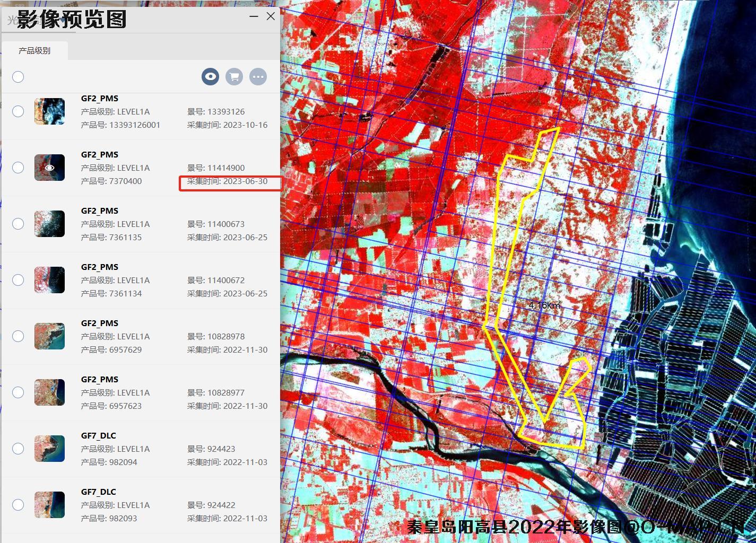Image resolution: width=756 pixels, height=543 pixels.
Task: Select the scene 11414900 radio button
Action: point(18,168)
